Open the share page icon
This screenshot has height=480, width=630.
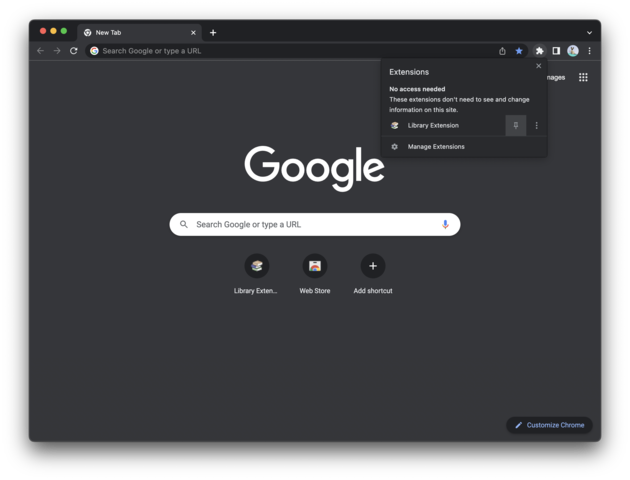pos(502,51)
